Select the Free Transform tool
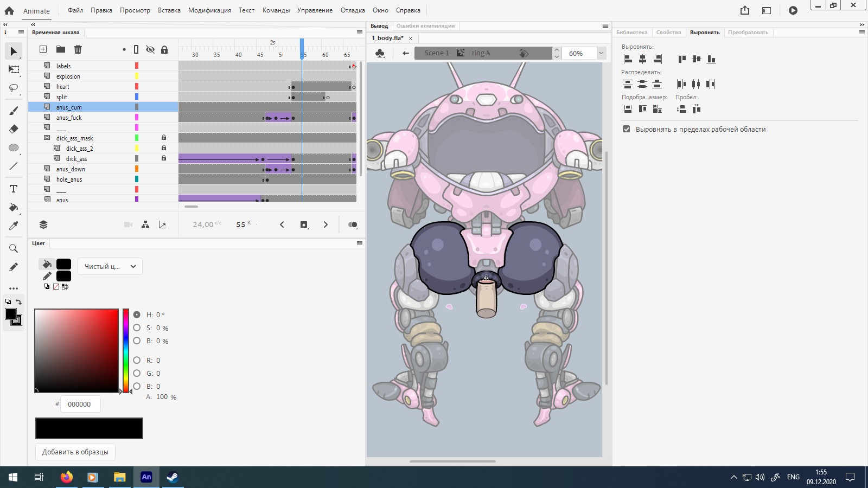This screenshot has height=488, width=868. tap(14, 69)
